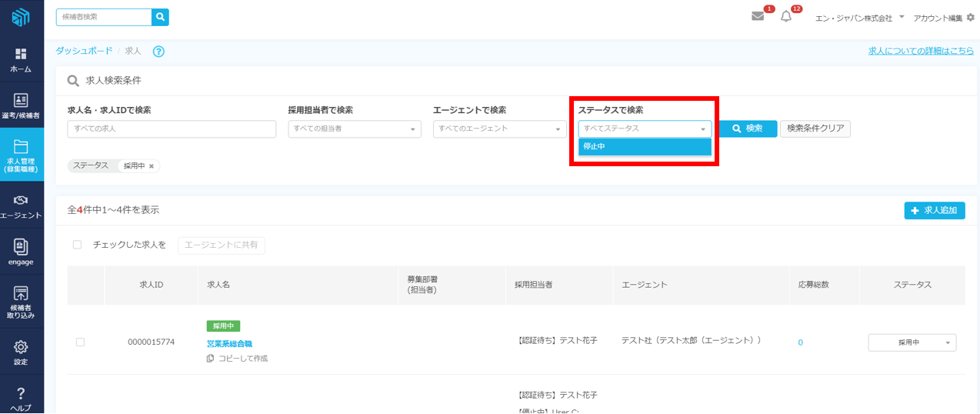Open 設定 gear in the sidebar

click(x=21, y=352)
